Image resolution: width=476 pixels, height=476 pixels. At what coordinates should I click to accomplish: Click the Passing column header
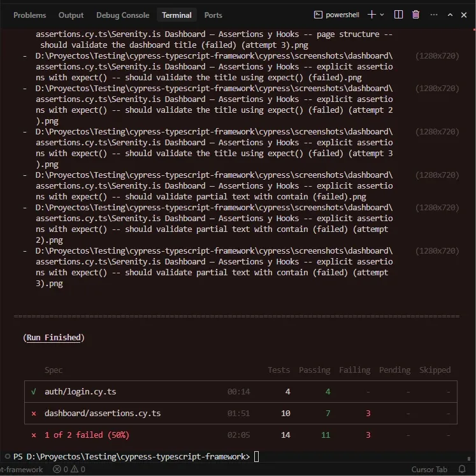[315, 370]
